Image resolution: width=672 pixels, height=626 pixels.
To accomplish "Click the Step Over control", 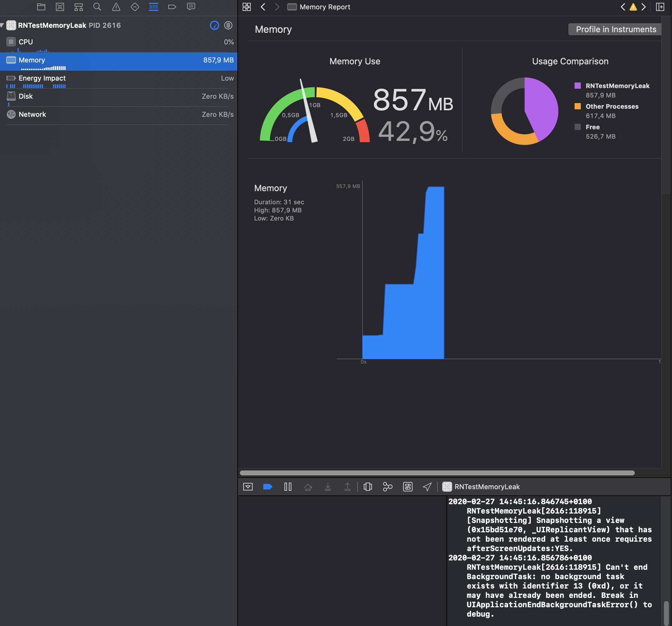I will point(308,487).
